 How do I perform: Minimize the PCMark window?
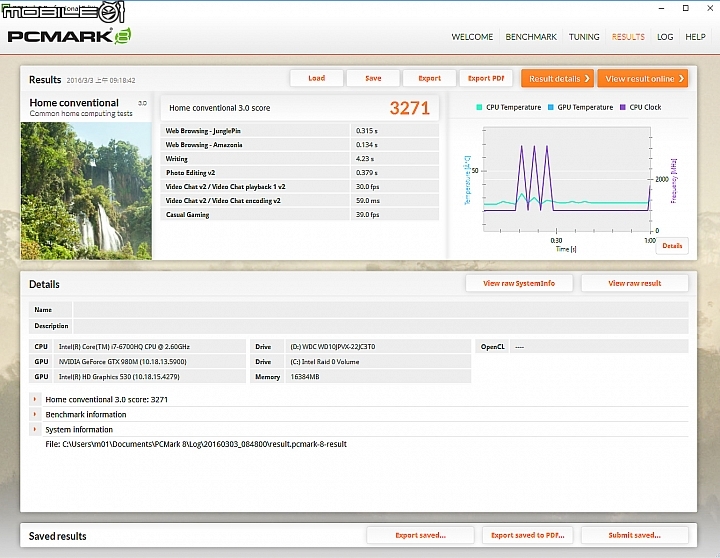point(662,8)
